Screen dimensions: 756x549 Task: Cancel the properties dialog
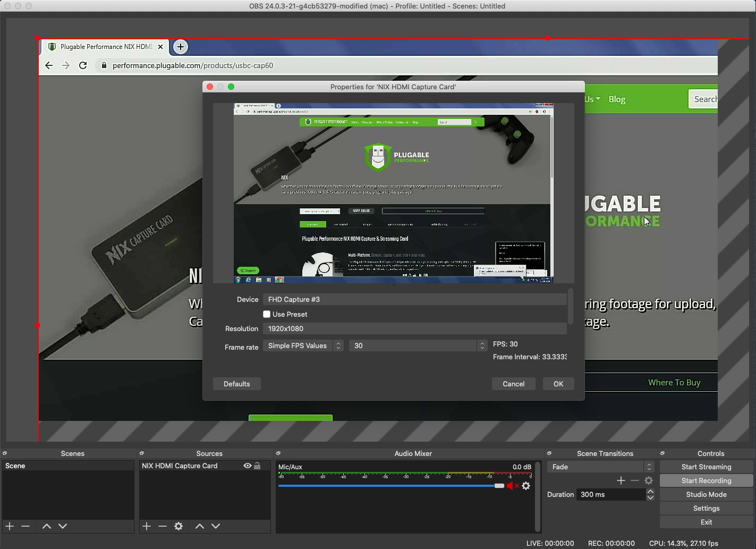click(514, 384)
